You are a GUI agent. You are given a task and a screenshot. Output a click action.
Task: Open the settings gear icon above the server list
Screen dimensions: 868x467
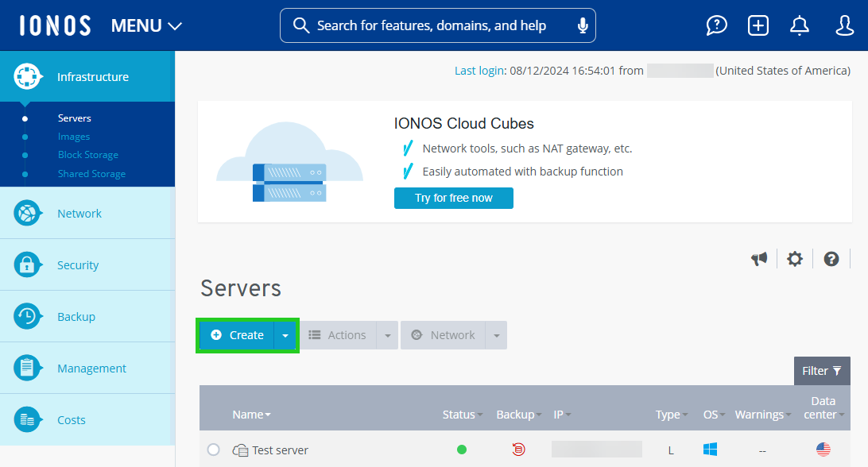point(795,258)
